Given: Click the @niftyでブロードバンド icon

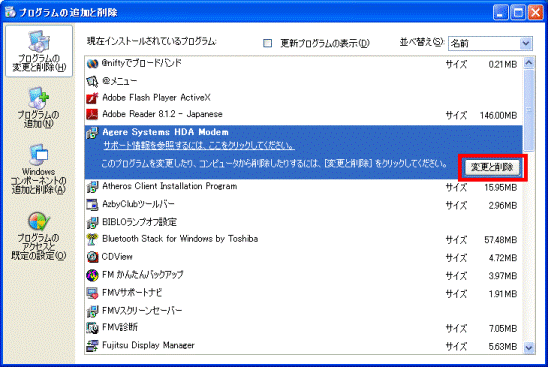Looking at the screenshot, I should click(x=92, y=64).
